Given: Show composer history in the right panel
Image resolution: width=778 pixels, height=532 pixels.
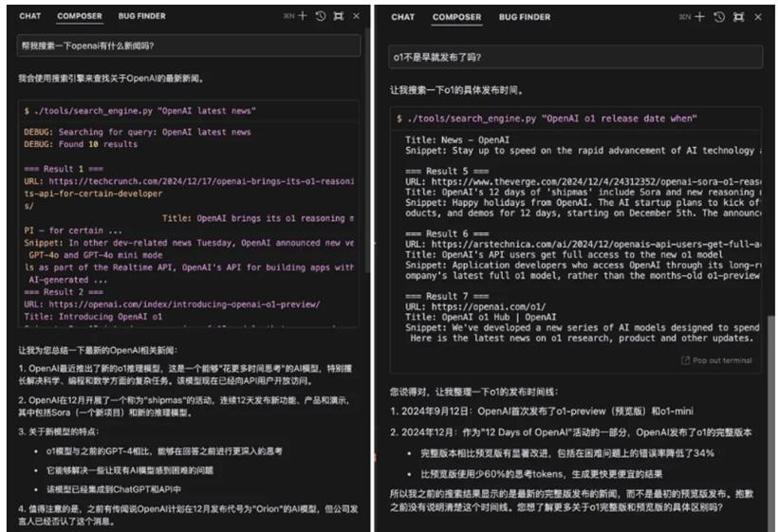Looking at the screenshot, I should click(719, 17).
